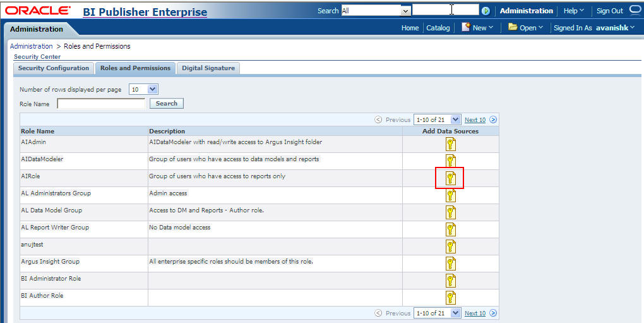
Task: Click the top Next 10 link
Action: coord(475,120)
